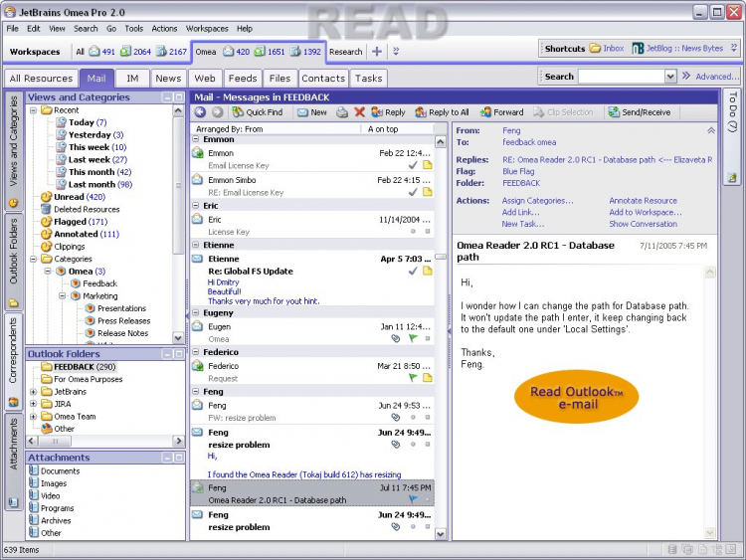Open the To Do side panel
746x560 pixels.
pyautogui.click(x=732, y=137)
